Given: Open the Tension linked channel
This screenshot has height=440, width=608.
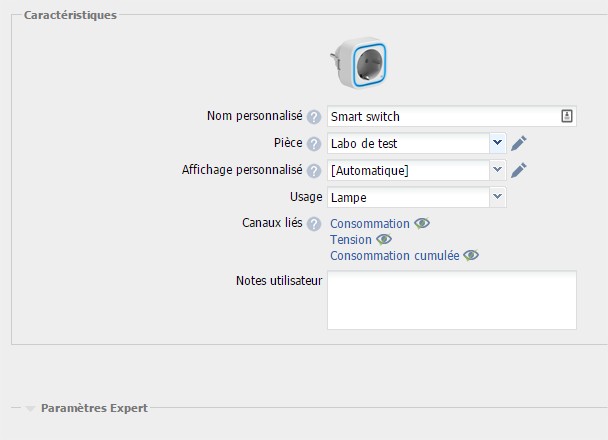Looking at the screenshot, I should (351, 240).
